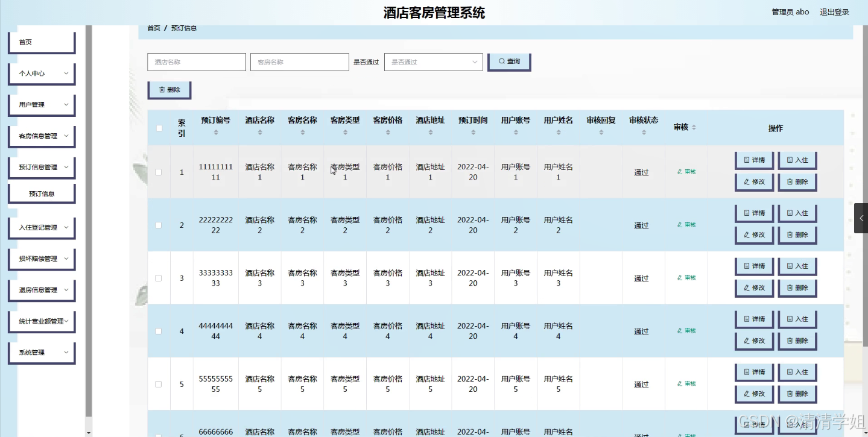Click 修改 edit button for record 3
The height and width of the screenshot is (437, 868).
click(x=754, y=288)
